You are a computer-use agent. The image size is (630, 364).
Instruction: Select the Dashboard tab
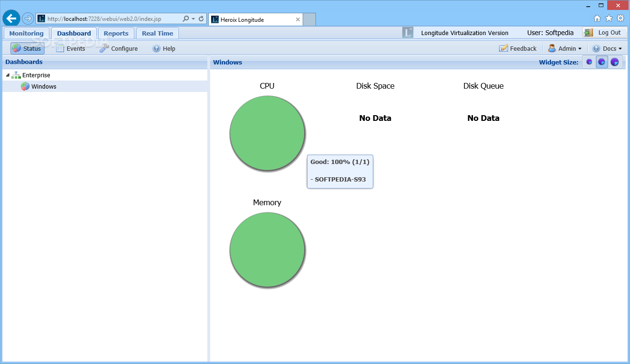pyautogui.click(x=74, y=33)
